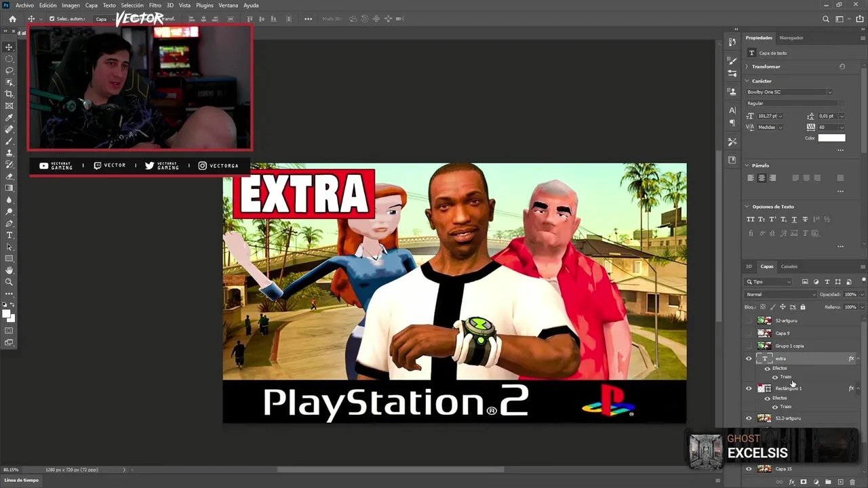Screen dimensions: 868x488
Task: Switch to the Canales tab
Action: coord(789,266)
